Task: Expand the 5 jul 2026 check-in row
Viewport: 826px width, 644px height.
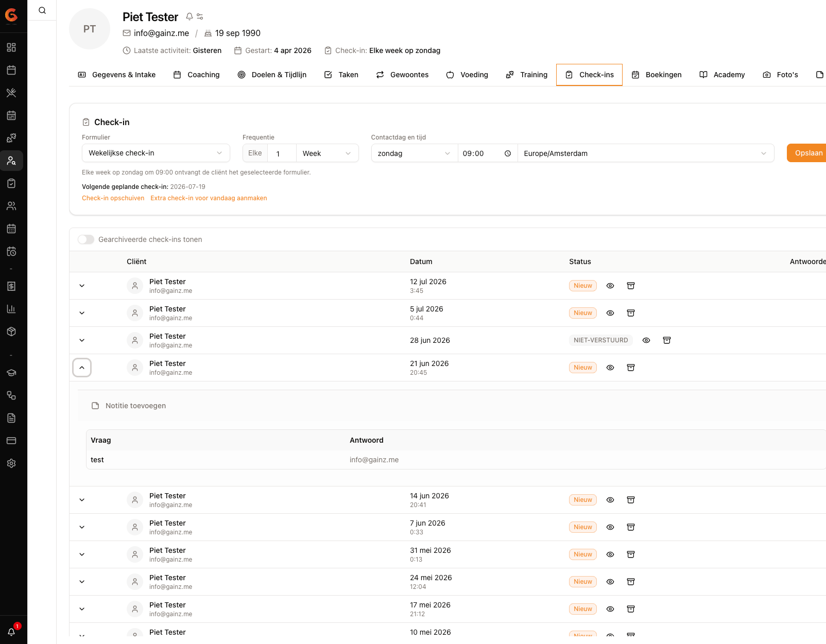Action: pos(82,313)
